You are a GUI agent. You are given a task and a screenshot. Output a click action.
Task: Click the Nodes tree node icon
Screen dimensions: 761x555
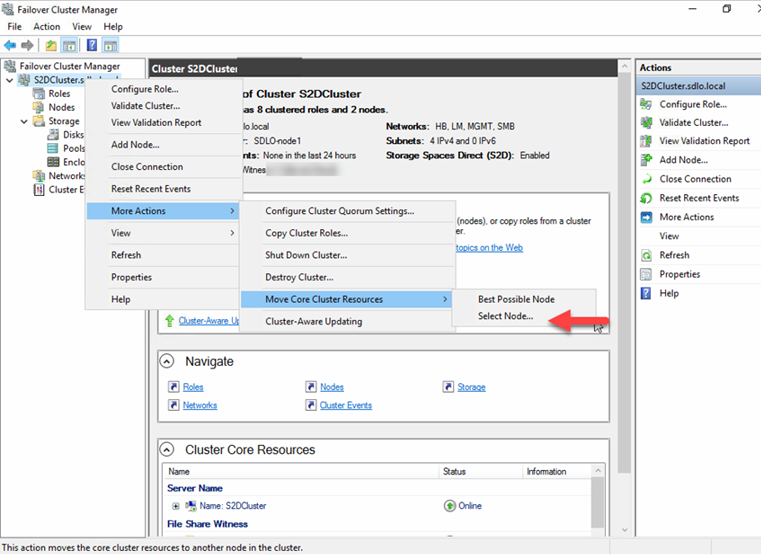coord(39,107)
